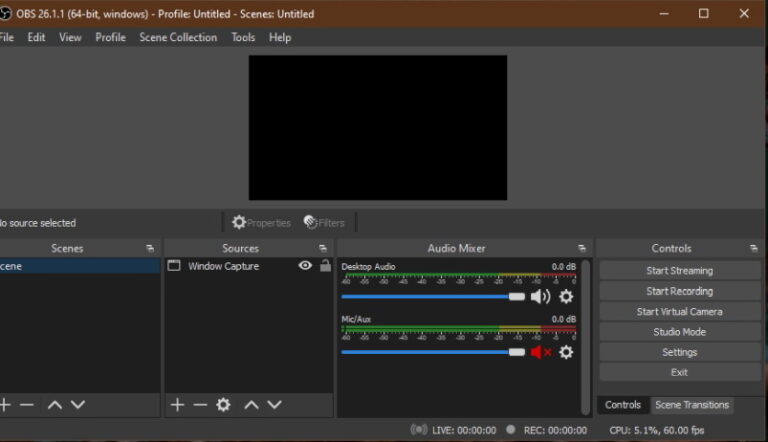Open Desktop Audio settings gear

566,296
